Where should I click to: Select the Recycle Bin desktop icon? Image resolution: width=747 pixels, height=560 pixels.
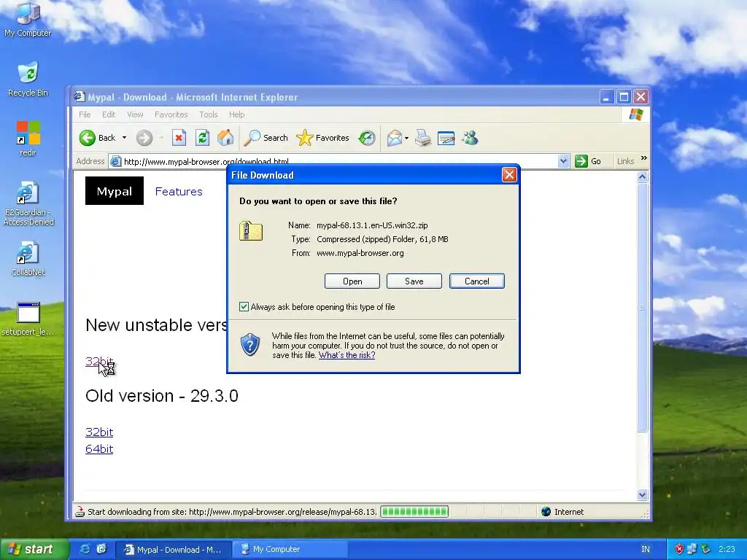coord(28,79)
